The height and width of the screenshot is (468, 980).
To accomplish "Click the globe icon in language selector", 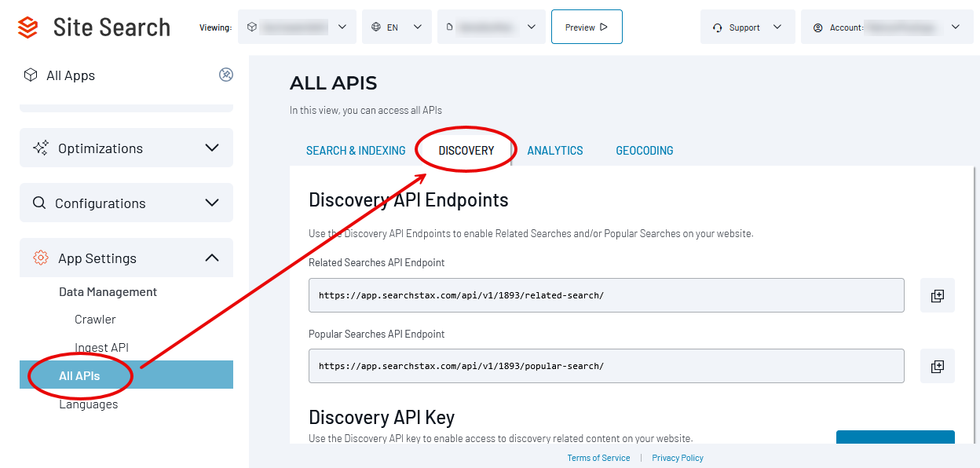I will [376, 27].
